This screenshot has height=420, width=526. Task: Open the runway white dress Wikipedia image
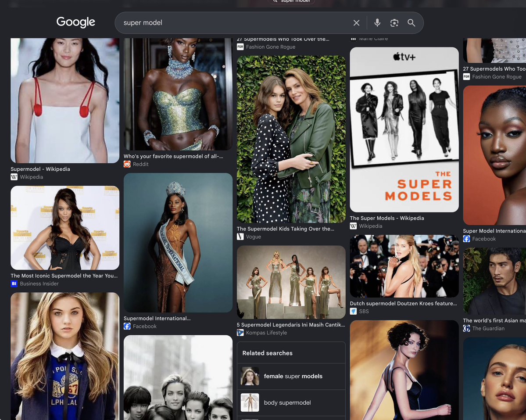click(65, 101)
